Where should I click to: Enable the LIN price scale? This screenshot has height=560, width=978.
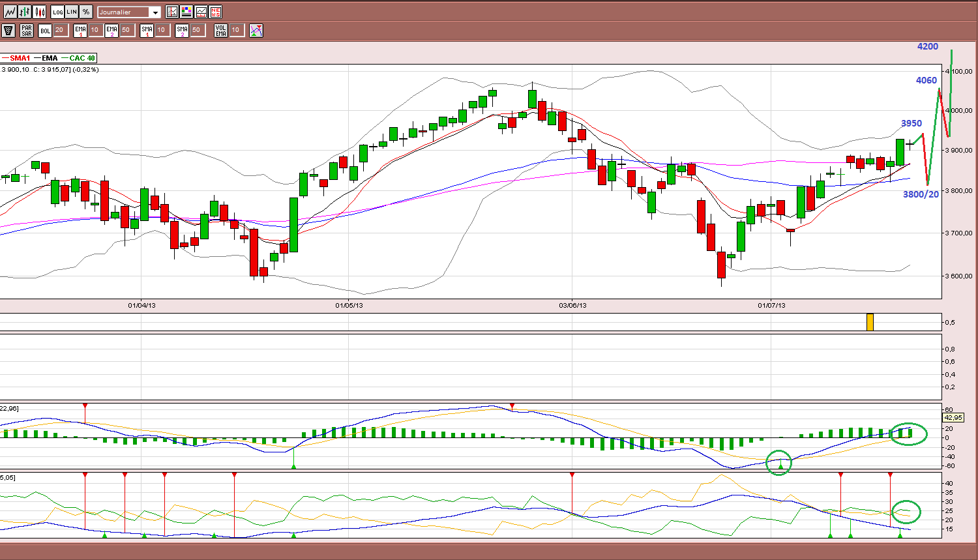72,12
